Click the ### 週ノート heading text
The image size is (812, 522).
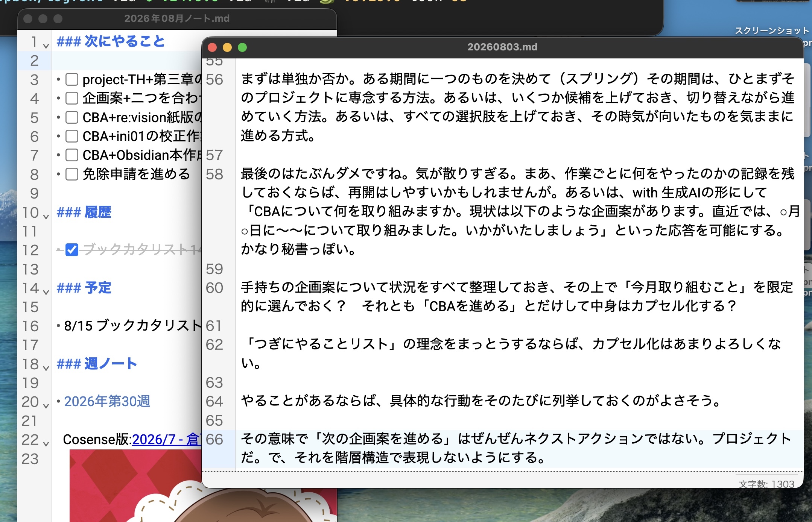97,364
